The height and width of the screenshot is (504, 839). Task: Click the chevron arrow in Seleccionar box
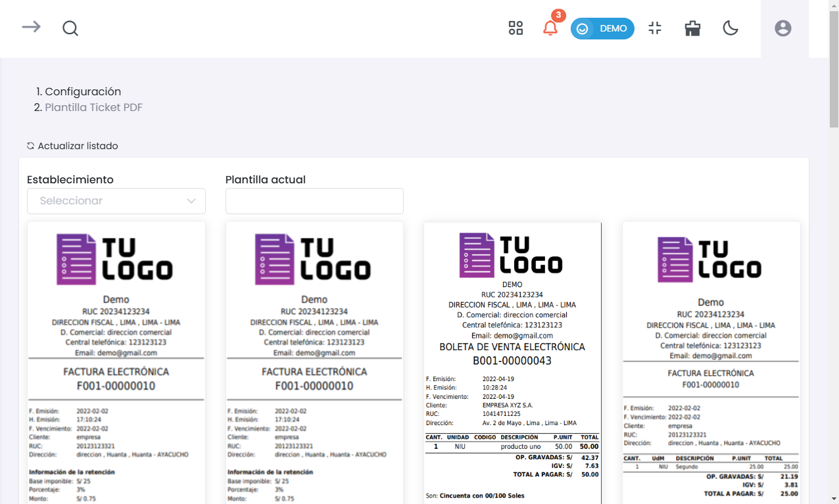click(191, 201)
